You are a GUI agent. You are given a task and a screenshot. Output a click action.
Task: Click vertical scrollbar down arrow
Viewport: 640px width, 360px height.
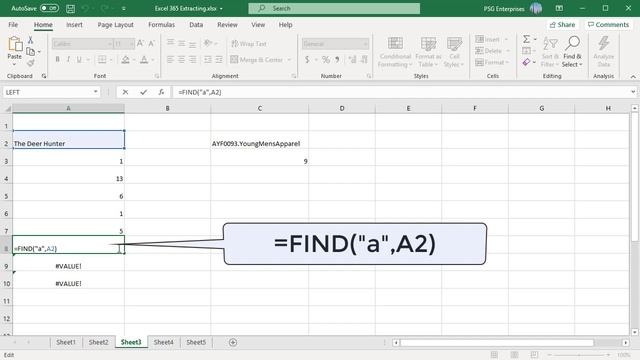pos(634,332)
